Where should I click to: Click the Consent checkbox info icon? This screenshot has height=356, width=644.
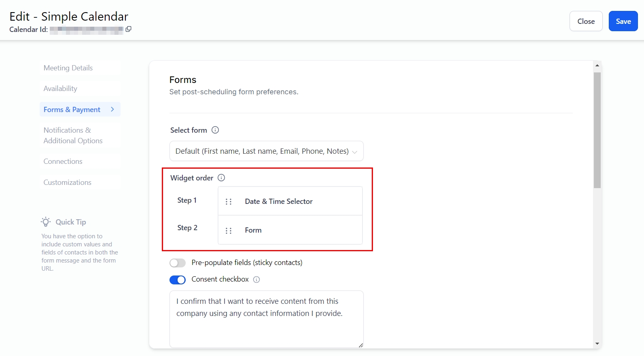[256, 280]
